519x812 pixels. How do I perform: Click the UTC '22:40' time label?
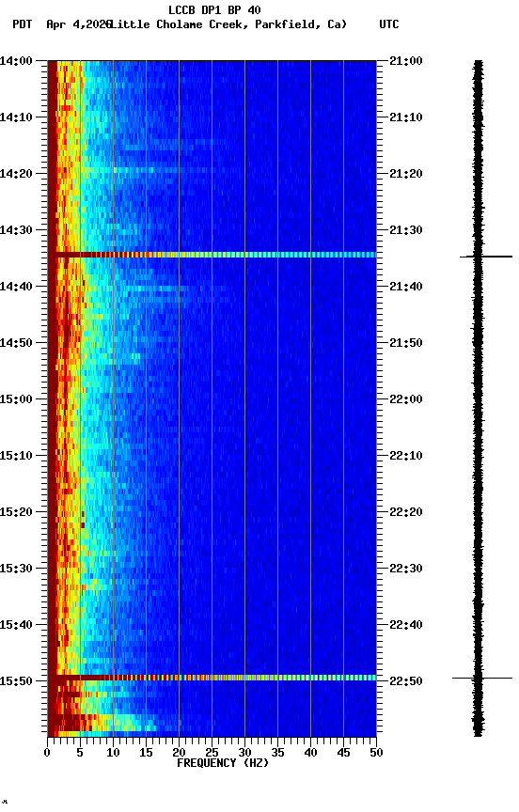[406, 625]
